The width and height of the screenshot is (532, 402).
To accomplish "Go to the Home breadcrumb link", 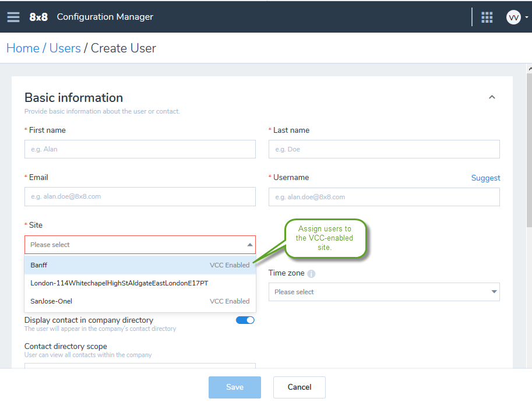I will pyautogui.click(x=23, y=48).
